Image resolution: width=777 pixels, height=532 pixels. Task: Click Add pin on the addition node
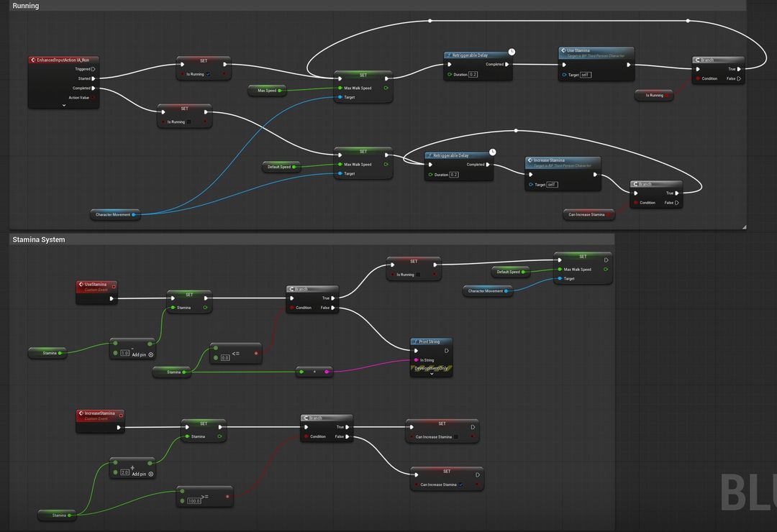(150, 473)
